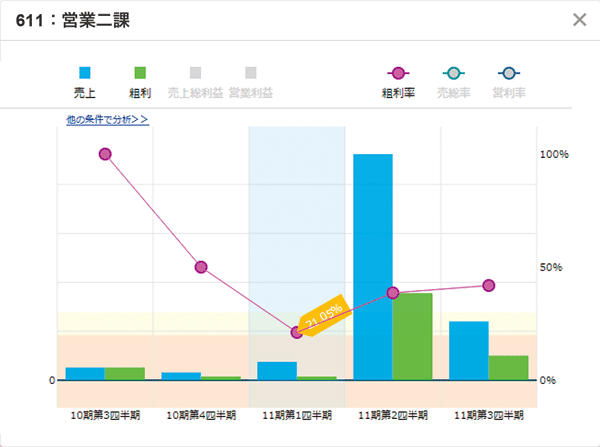
Task: Click the 10期第3四半期 axis label
Action: 105,414
